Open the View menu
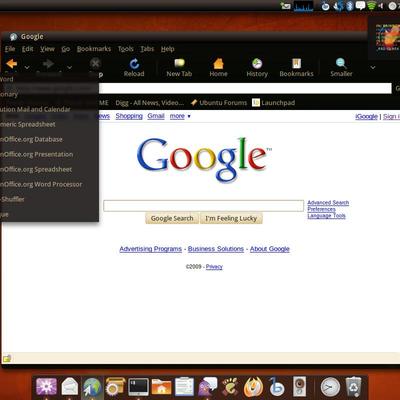Image resolution: width=400 pixels, height=400 pixels. pyautogui.click(x=47, y=49)
